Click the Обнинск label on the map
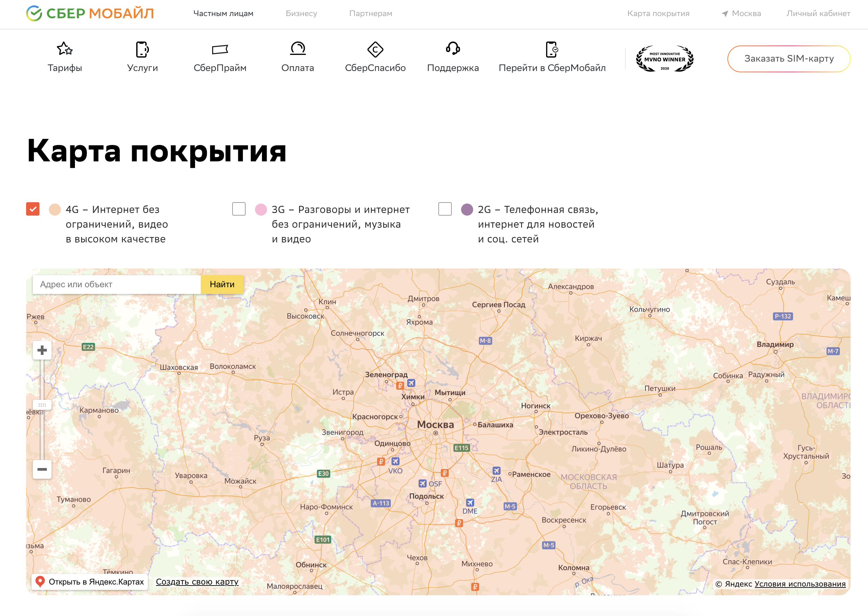The image size is (868, 616). tap(311, 565)
